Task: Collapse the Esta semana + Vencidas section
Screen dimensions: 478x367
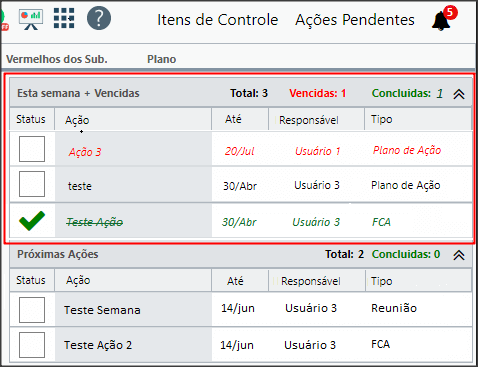Action: (459, 94)
